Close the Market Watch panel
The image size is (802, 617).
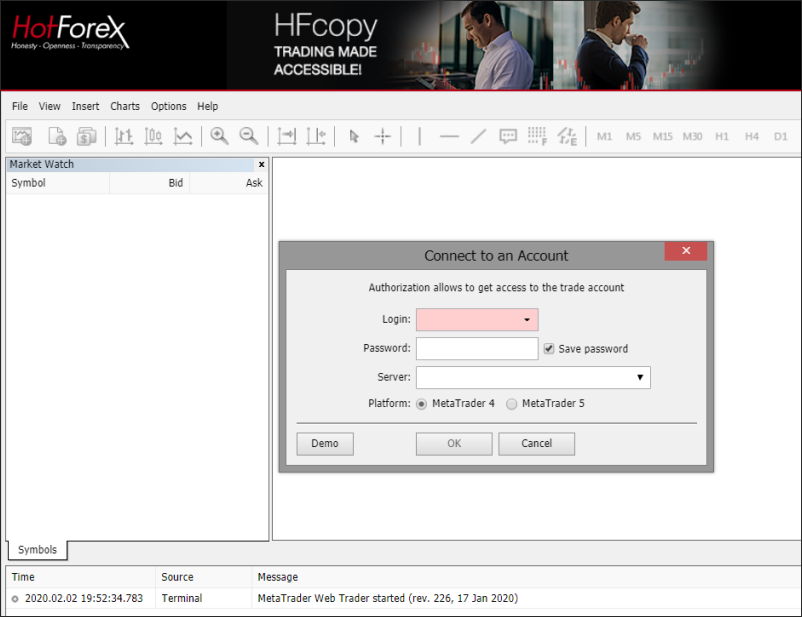(x=262, y=164)
